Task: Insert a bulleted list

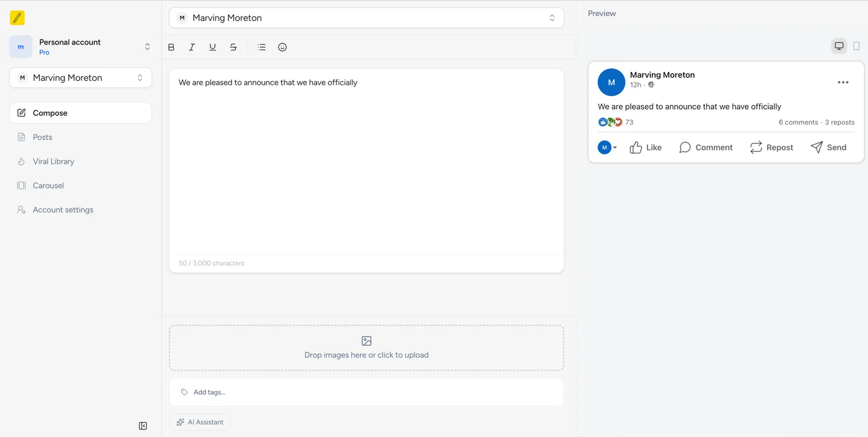Action: (261, 47)
